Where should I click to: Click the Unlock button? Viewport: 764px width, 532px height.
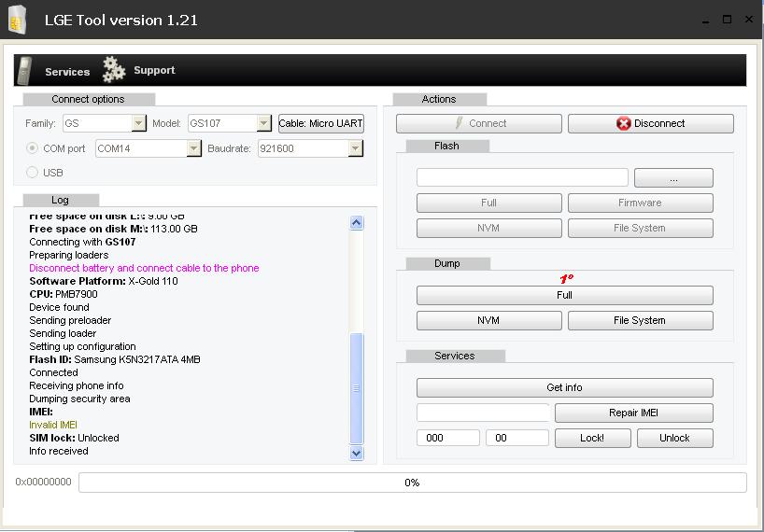pyautogui.click(x=675, y=438)
